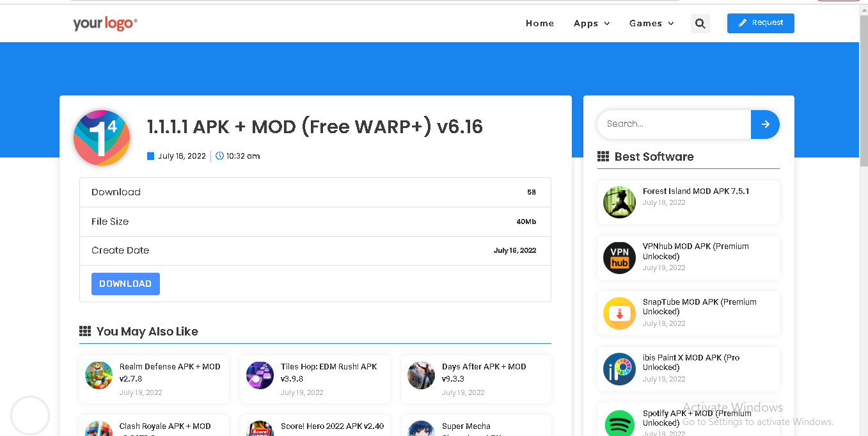The width and height of the screenshot is (868, 436).
Task: Open VPNhub MOD APK (Premium Unlocked) link
Action: (696, 252)
